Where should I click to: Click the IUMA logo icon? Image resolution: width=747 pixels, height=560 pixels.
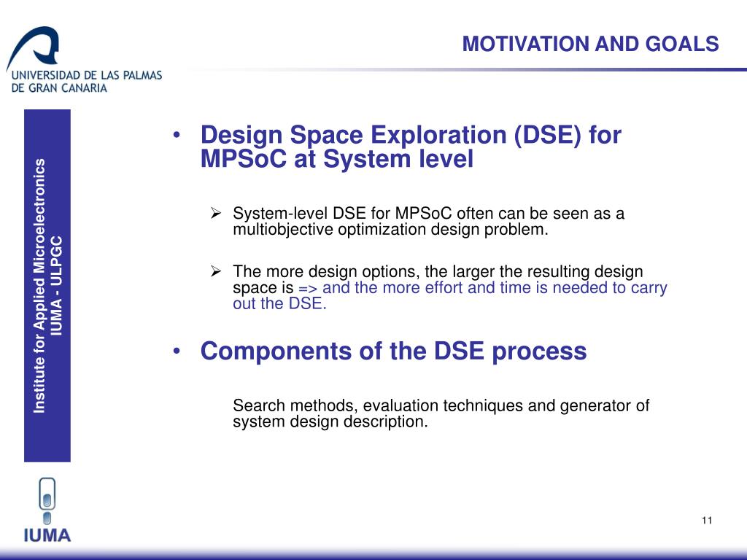click(x=47, y=501)
